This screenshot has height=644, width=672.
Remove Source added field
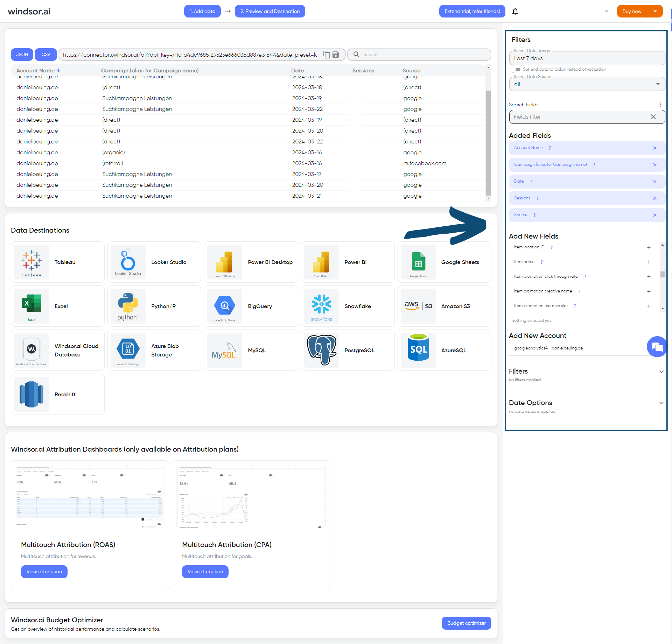(655, 215)
